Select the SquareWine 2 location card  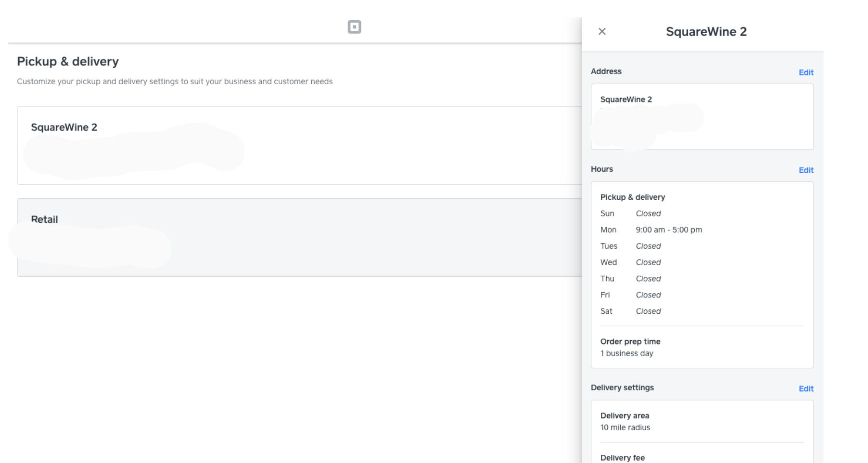[x=298, y=145]
